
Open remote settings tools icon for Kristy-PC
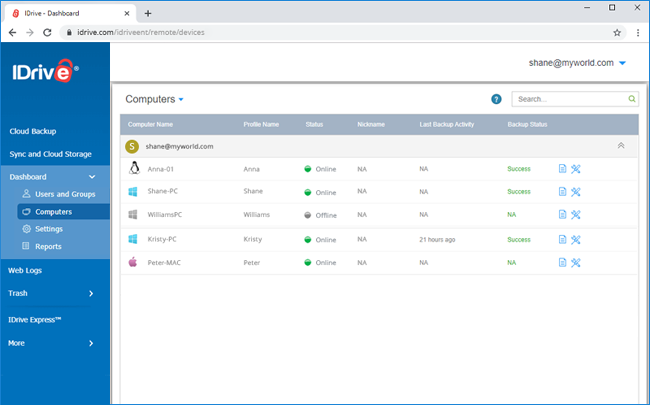point(575,240)
